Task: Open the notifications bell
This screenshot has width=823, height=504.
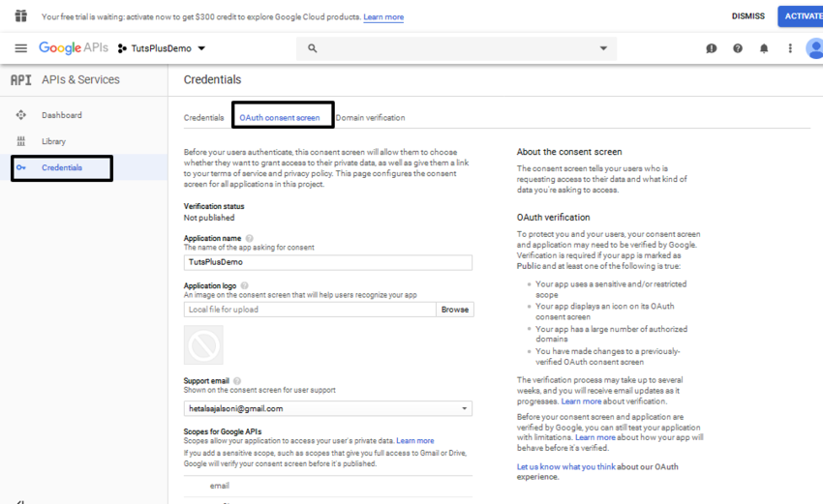Action: click(764, 48)
